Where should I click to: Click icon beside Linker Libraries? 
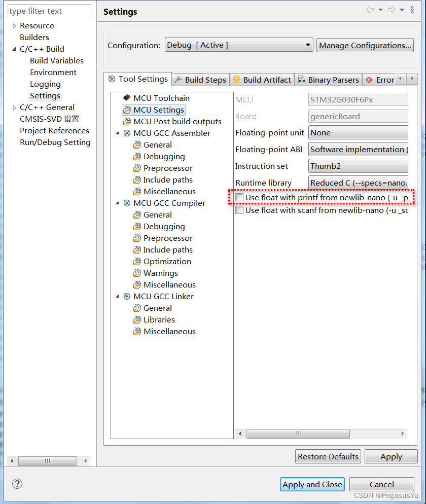(137, 319)
